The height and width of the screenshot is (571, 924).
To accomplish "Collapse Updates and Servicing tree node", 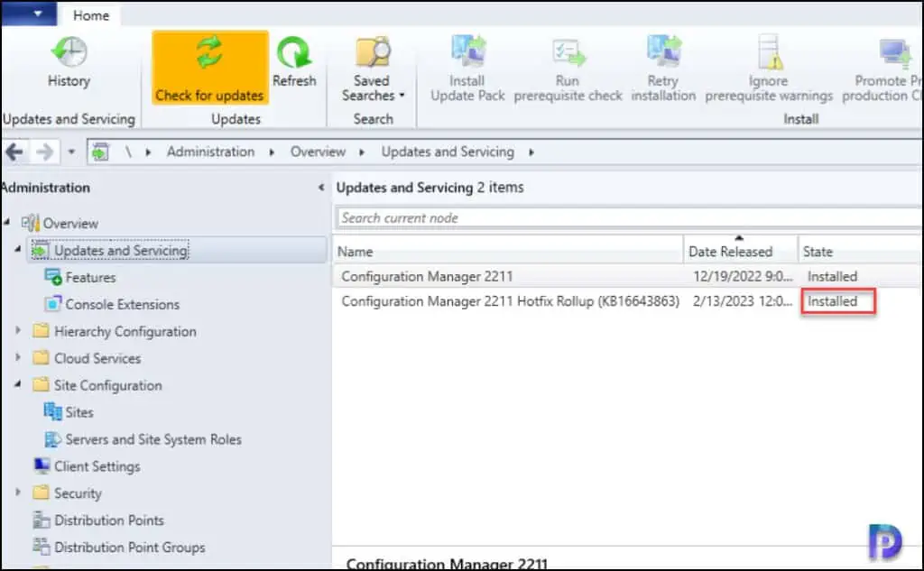I will [18, 249].
